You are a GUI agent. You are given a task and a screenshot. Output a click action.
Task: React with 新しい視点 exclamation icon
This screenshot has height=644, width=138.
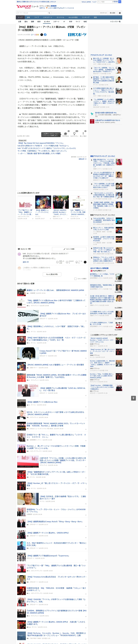click(x=83, y=134)
